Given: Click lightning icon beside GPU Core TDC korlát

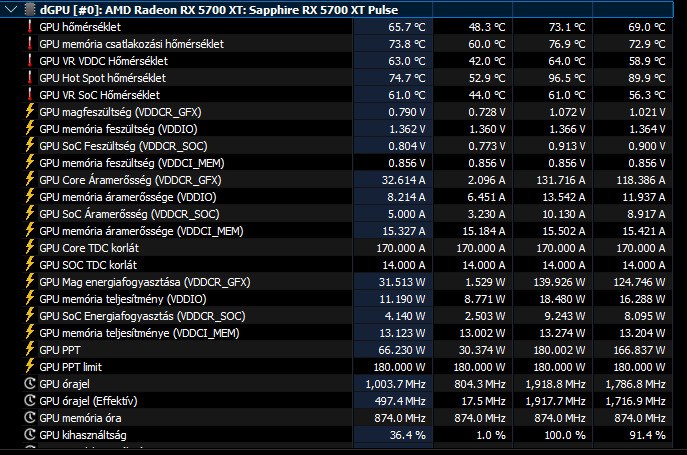Looking at the screenshot, I should click(x=30, y=248).
